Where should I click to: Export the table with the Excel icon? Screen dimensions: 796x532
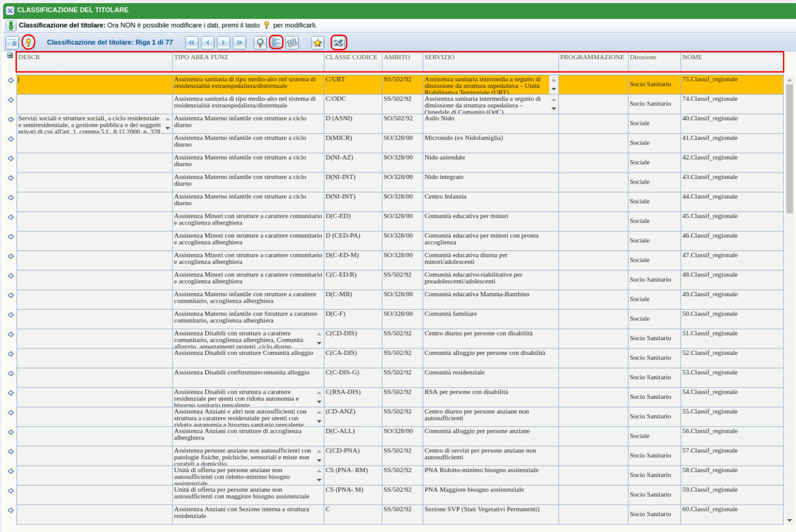[338, 42]
